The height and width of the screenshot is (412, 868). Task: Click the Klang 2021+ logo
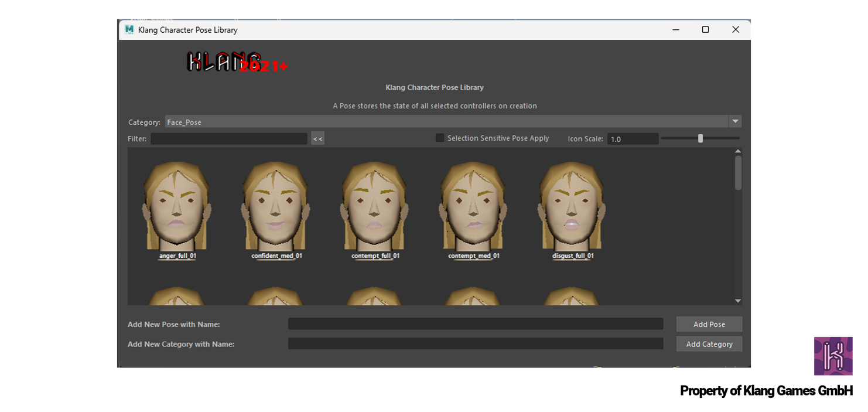tap(237, 62)
